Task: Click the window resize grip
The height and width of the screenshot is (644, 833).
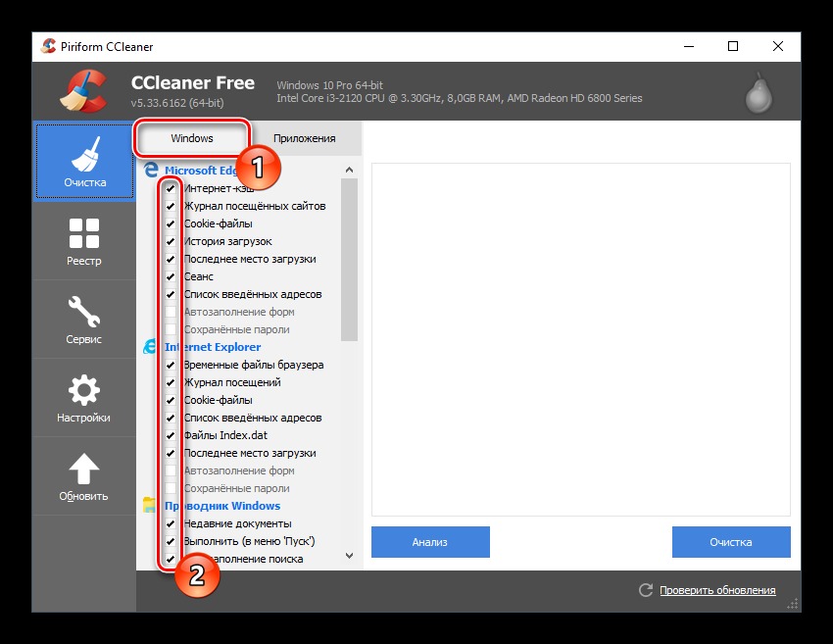Action: click(793, 604)
